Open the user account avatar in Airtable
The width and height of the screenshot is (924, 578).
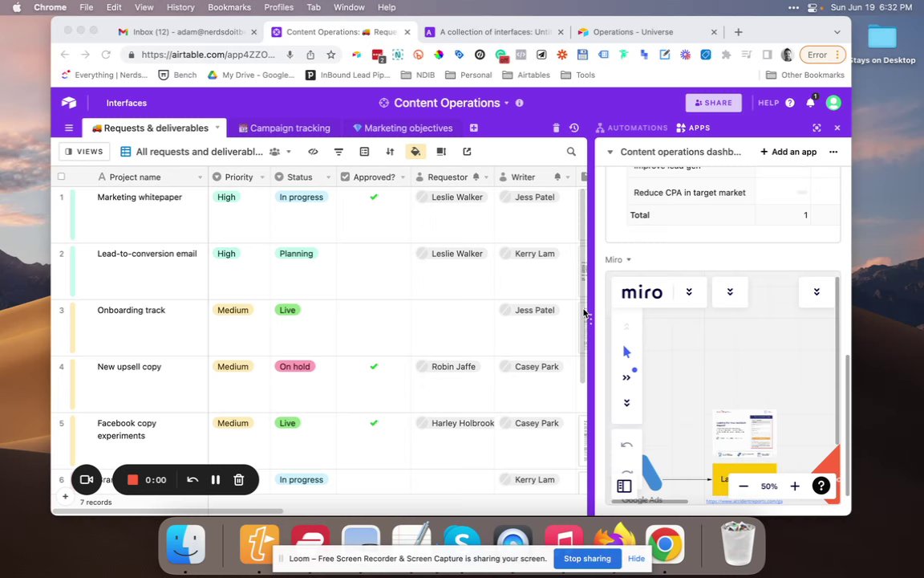(833, 103)
